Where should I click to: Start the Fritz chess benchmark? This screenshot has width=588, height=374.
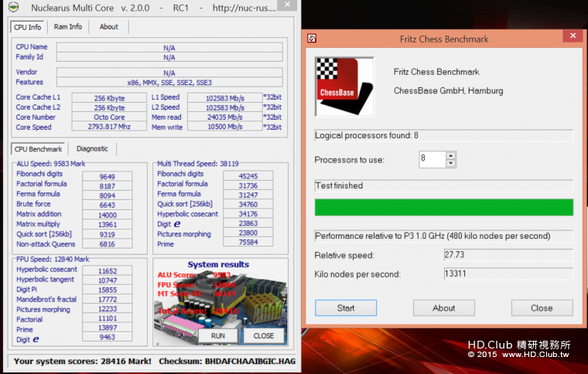346,308
